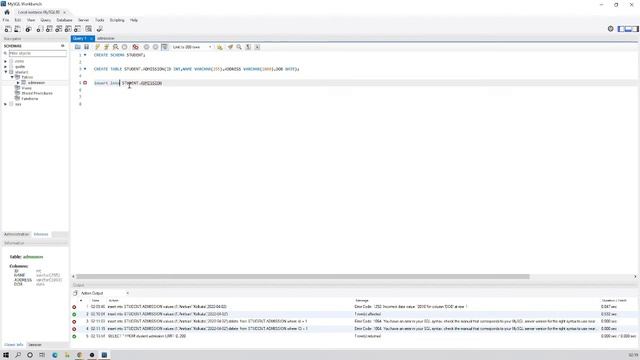The image size is (640, 360).
Task: Toggle continue-on-error when executing script
Action: (135, 47)
